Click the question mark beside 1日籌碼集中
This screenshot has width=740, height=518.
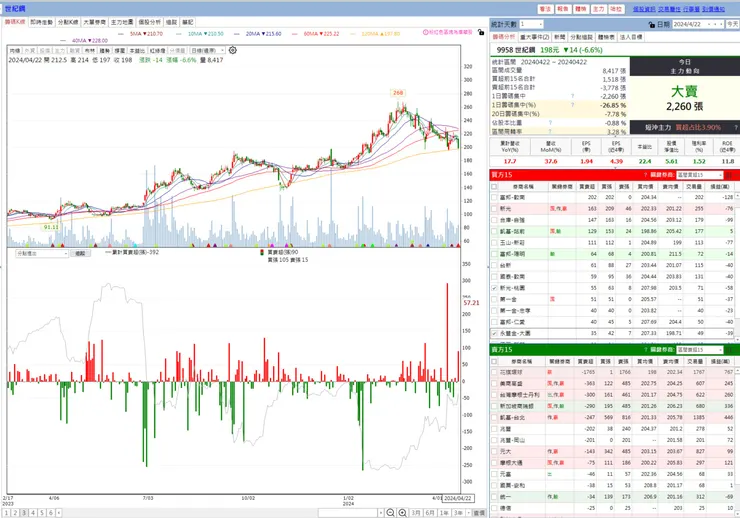572,96
